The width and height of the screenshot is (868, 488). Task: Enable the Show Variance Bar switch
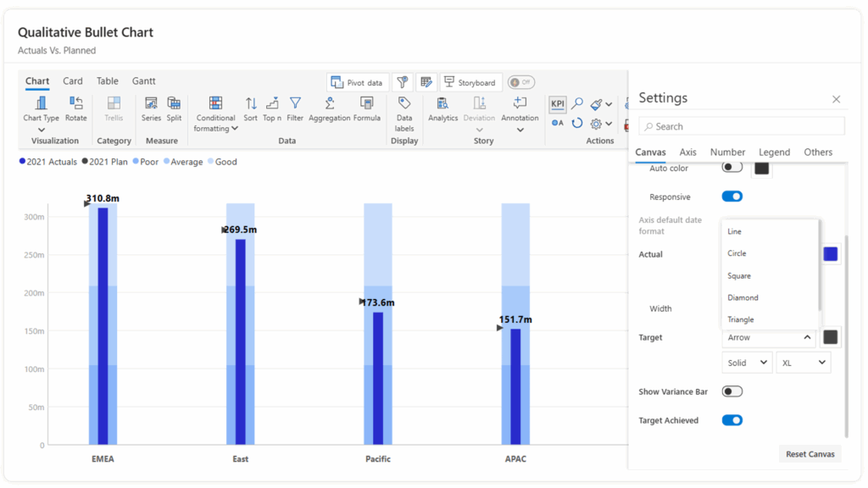[x=732, y=391]
